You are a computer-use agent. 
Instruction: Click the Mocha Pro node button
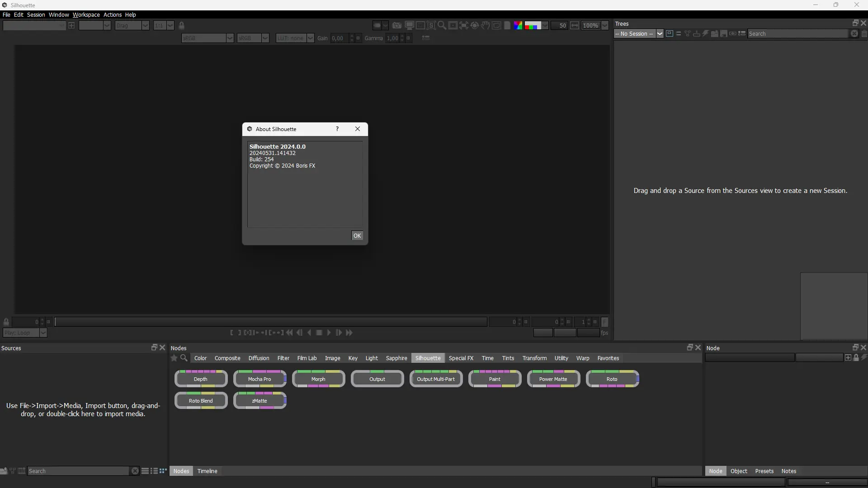click(x=259, y=379)
